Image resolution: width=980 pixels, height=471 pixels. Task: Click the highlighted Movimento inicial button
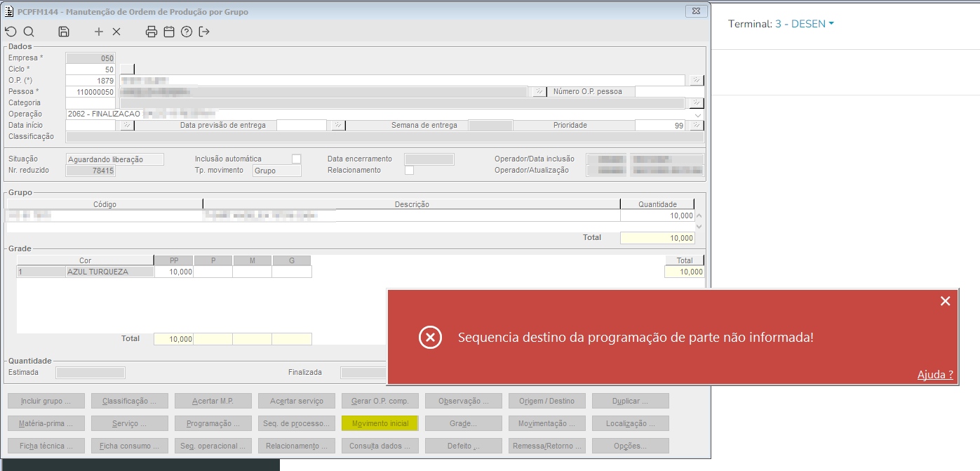[x=380, y=423]
